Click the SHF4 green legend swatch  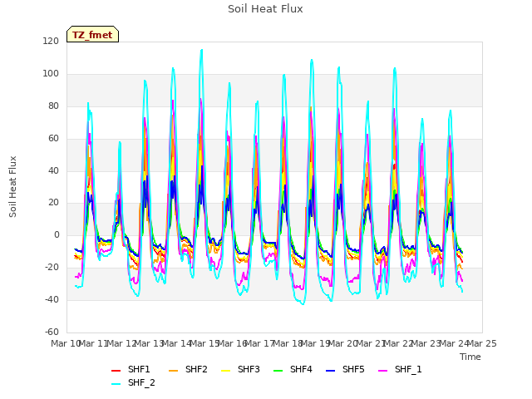point(278,371)
